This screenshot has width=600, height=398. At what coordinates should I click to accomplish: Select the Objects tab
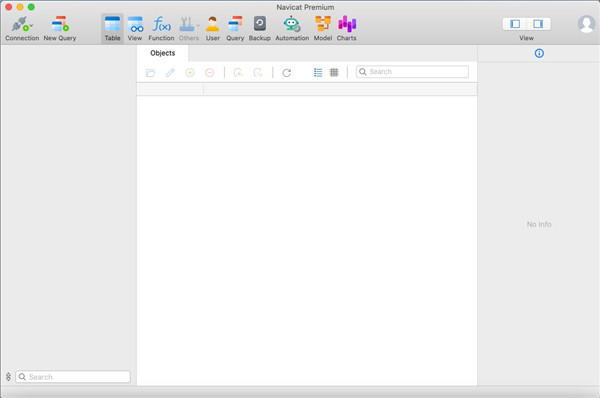click(163, 53)
